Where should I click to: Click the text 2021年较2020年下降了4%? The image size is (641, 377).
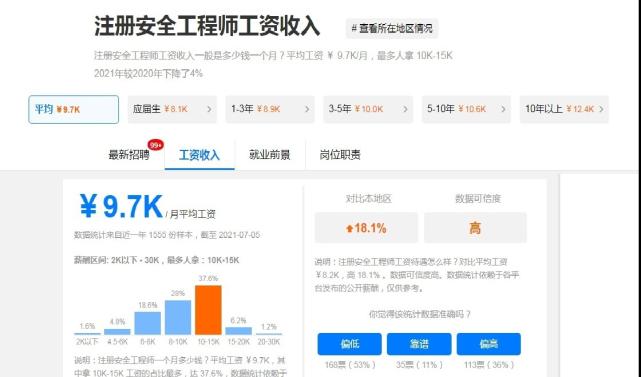click(x=148, y=74)
